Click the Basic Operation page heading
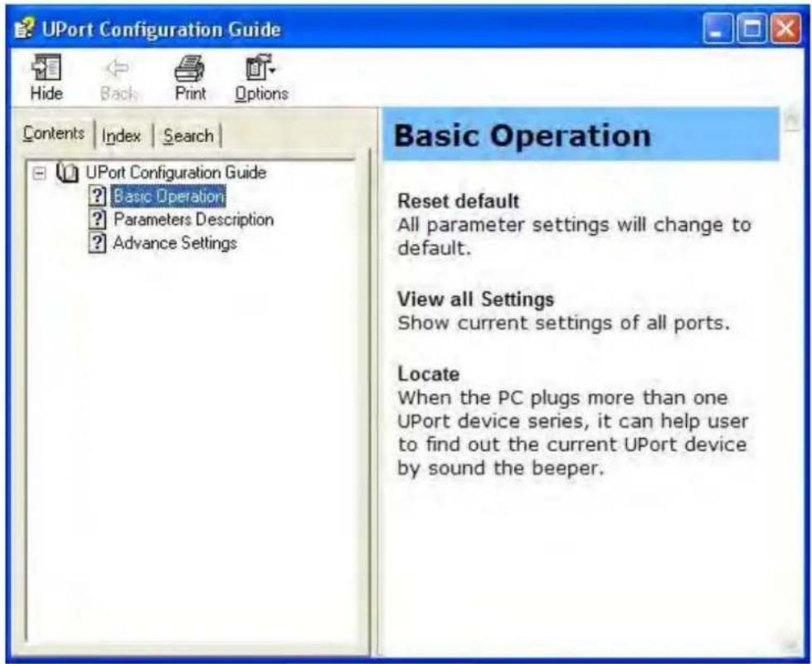The width and height of the screenshot is (812, 664). point(522,136)
